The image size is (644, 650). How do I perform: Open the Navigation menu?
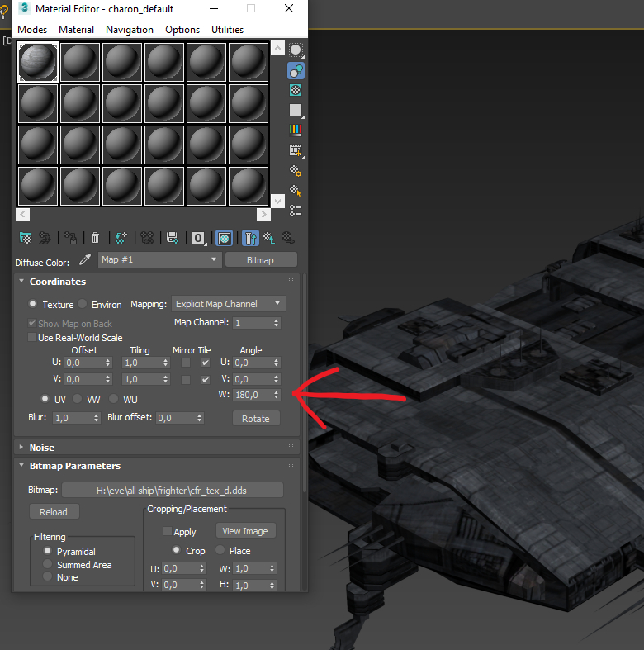point(129,30)
